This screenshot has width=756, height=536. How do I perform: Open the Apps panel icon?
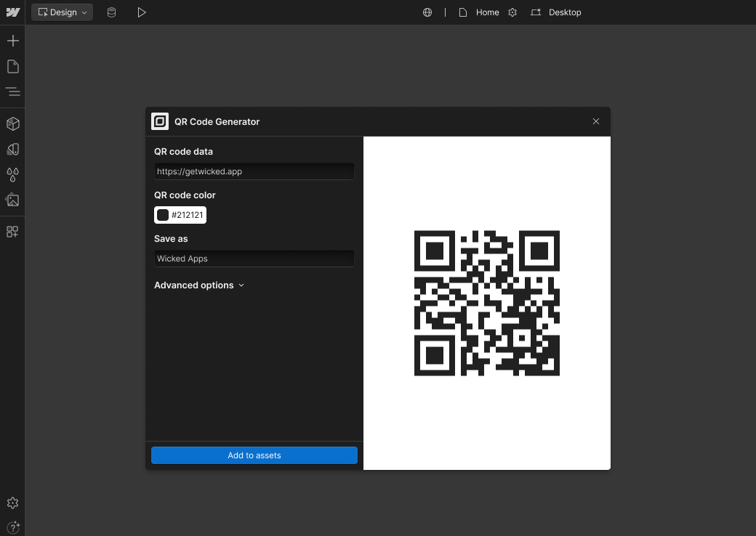[x=12, y=232]
